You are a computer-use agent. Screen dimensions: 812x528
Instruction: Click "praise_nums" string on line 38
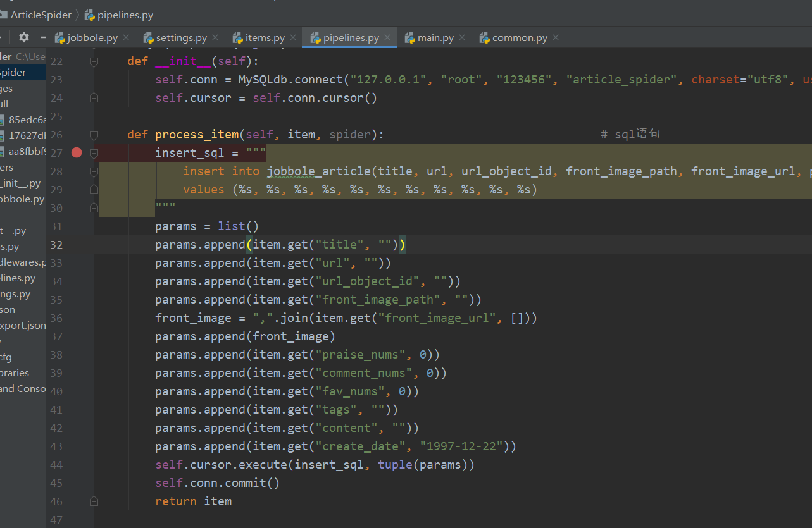click(x=361, y=355)
